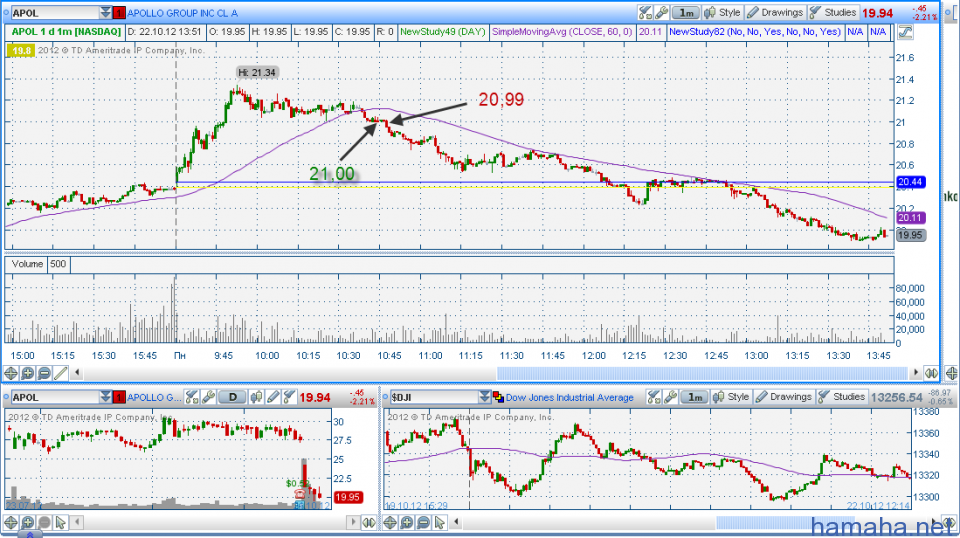Click the red clipboard icon in daily APOL chart
The height and width of the screenshot is (538, 960).
(119, 397)
